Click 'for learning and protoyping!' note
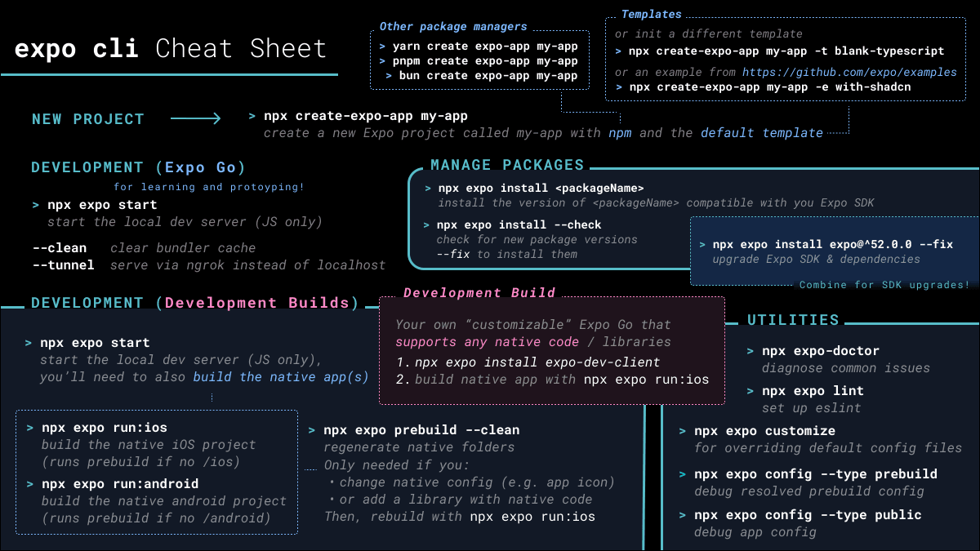Viewport: 980px width, 551px height. click(x=209, y=187)
